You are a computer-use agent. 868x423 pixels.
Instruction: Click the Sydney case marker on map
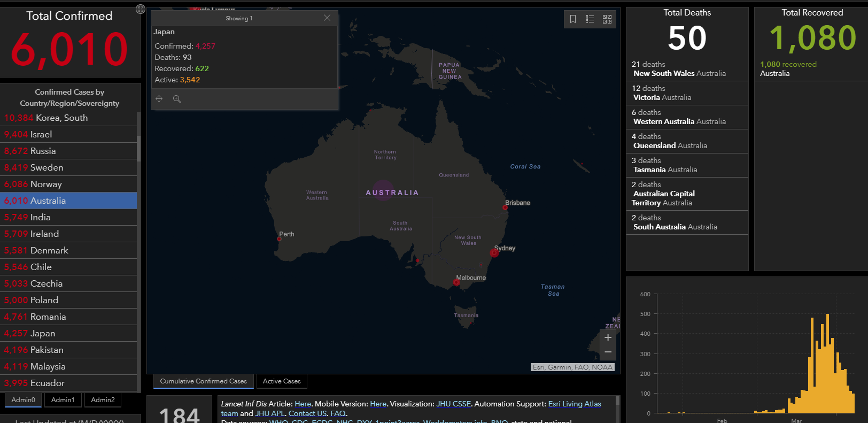pos(494,253)
